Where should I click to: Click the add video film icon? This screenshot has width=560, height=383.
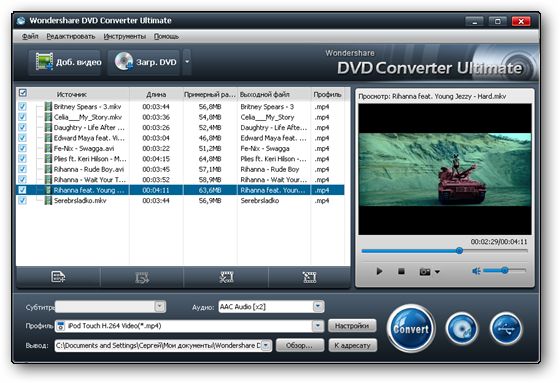coord(44,61)
